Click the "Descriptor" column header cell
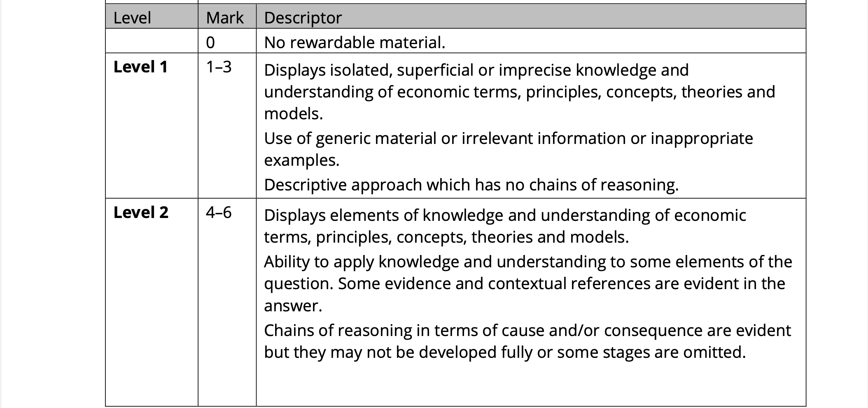The height and width of the screenshot is (408, 868). pyautogui.click(x=303, y=18)
